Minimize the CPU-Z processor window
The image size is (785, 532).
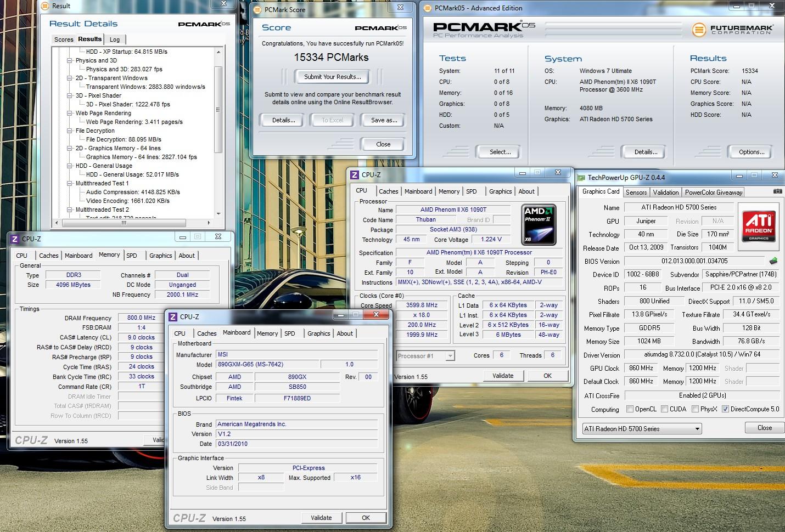523,172
